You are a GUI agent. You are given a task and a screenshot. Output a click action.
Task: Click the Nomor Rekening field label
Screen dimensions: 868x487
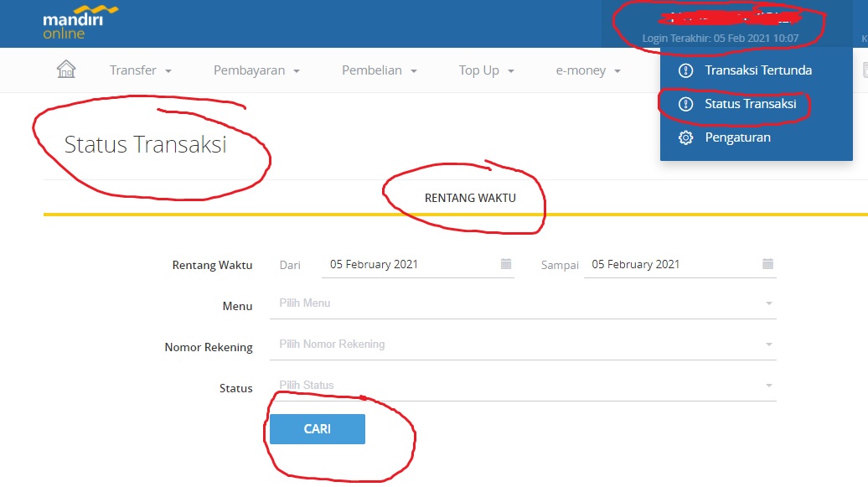pyautogui.click(x=209, y=347)
